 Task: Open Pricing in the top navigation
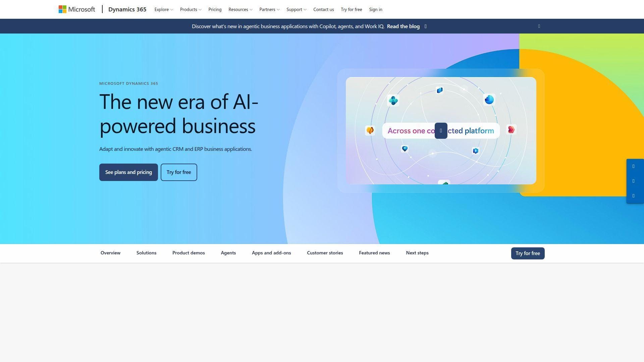[215, 9]
